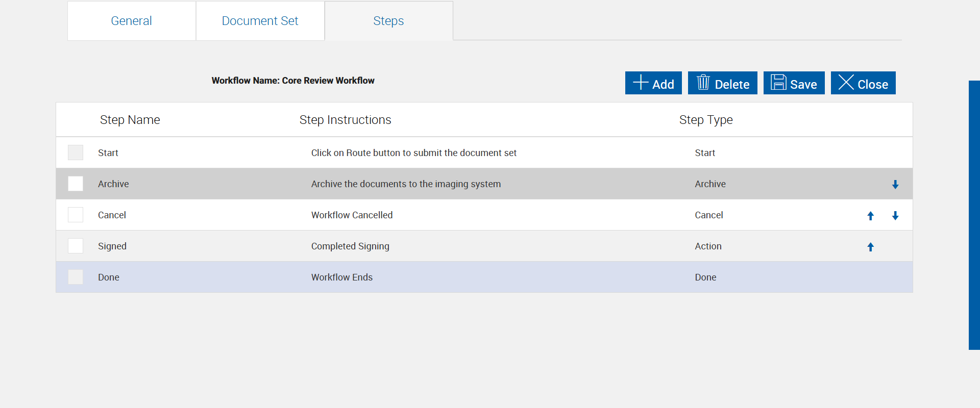Image resolution: width=980 pixels, height=408 pixels.
Task: Click the blue vertical scrollbar
Action: coord(974,215)
